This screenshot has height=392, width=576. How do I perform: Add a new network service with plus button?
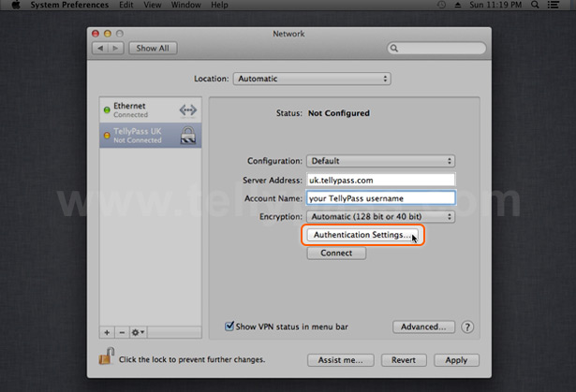107,332
